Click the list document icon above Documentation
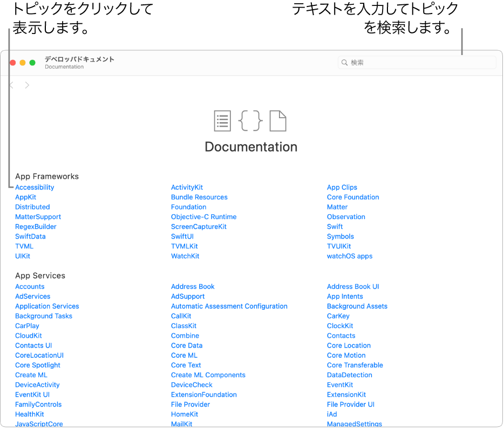 (x=222, y=121)
